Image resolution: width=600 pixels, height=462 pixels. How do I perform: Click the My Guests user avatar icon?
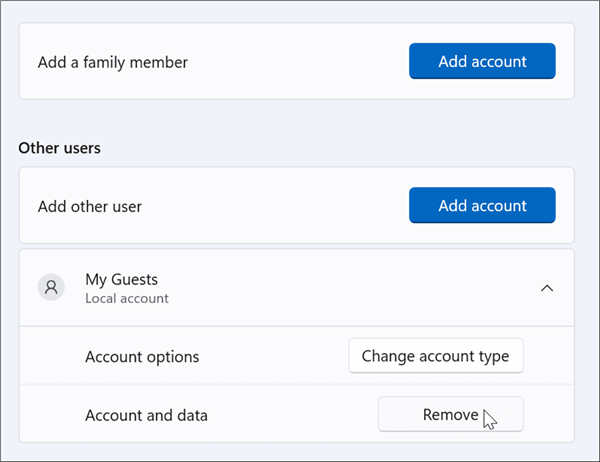[50, 288]
